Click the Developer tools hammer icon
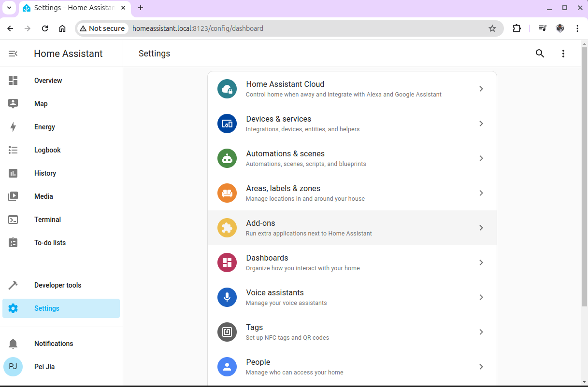The height and width of the screenshot is (387, 588). point(13,285)
